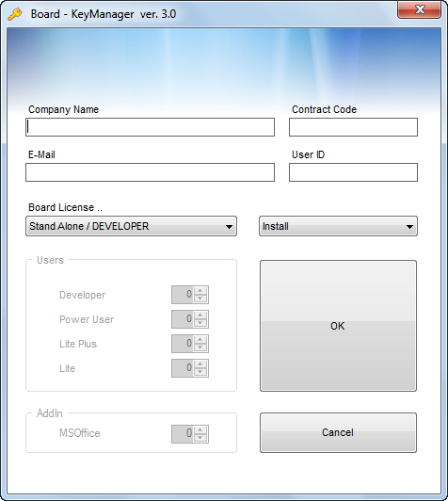Image resolution: width=448 pixels, height=501 pixels.
Task: Click arrow on Stand Alone / DEVELOPER combo
Action: click(229, 227)
